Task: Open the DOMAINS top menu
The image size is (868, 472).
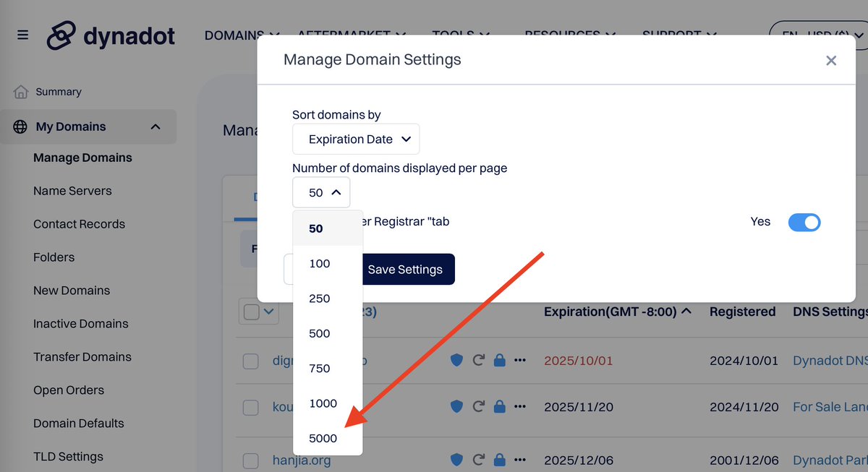Action: [242, 34]
